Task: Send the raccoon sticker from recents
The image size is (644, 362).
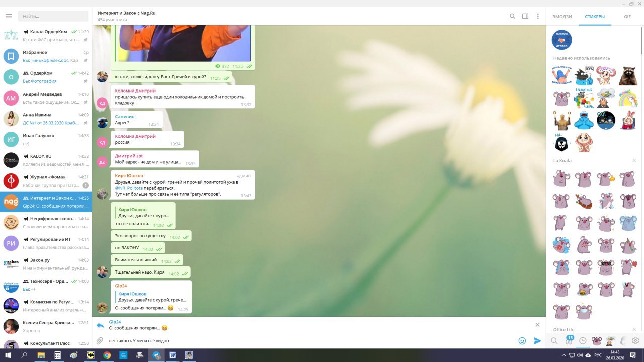Action: coord(628,76)
